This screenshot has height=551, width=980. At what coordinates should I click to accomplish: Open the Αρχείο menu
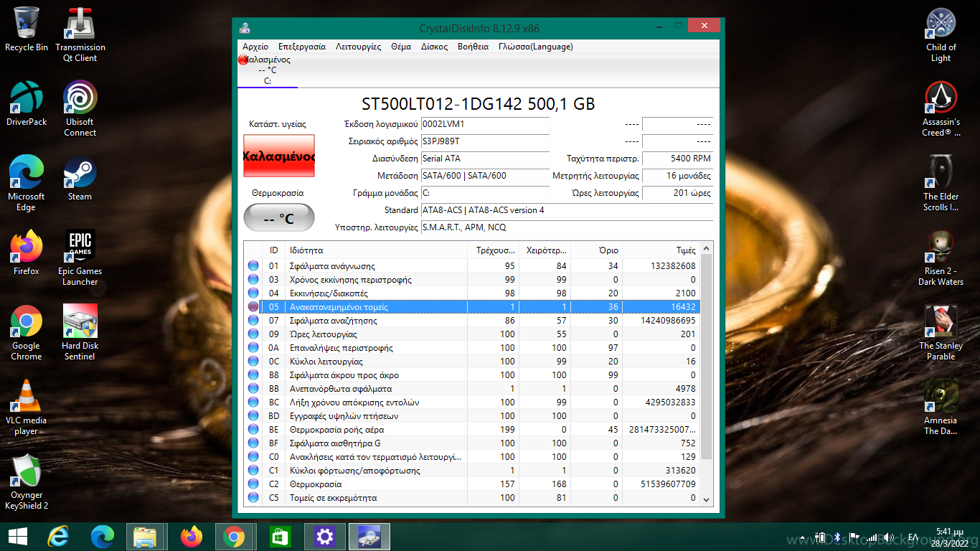tap(255, 47)
